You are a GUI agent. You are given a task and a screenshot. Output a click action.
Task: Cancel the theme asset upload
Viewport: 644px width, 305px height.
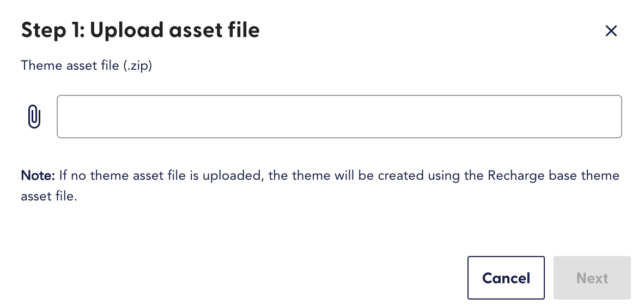506,278
